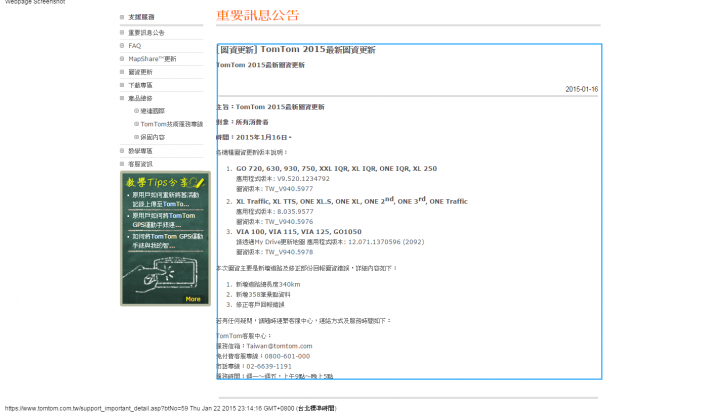Open the TomTom技術服務專線 sub-item
The width and height of the screenshot is (720, 412).
coord(171,124)
